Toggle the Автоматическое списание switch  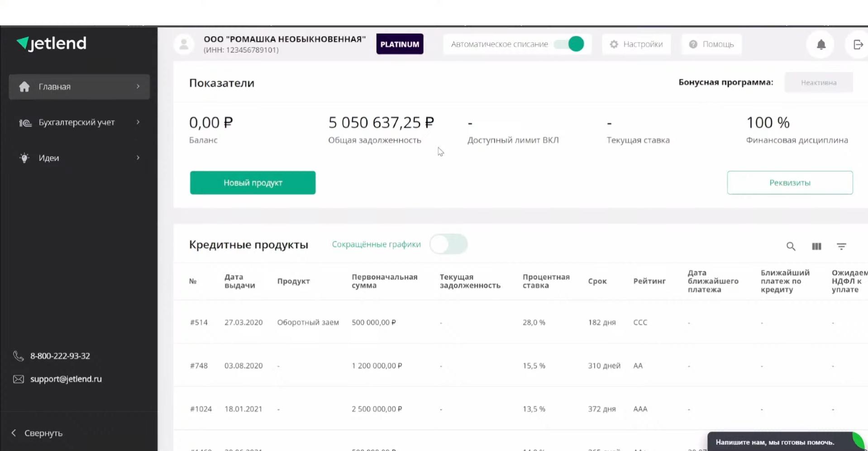(x=569, y=44)
